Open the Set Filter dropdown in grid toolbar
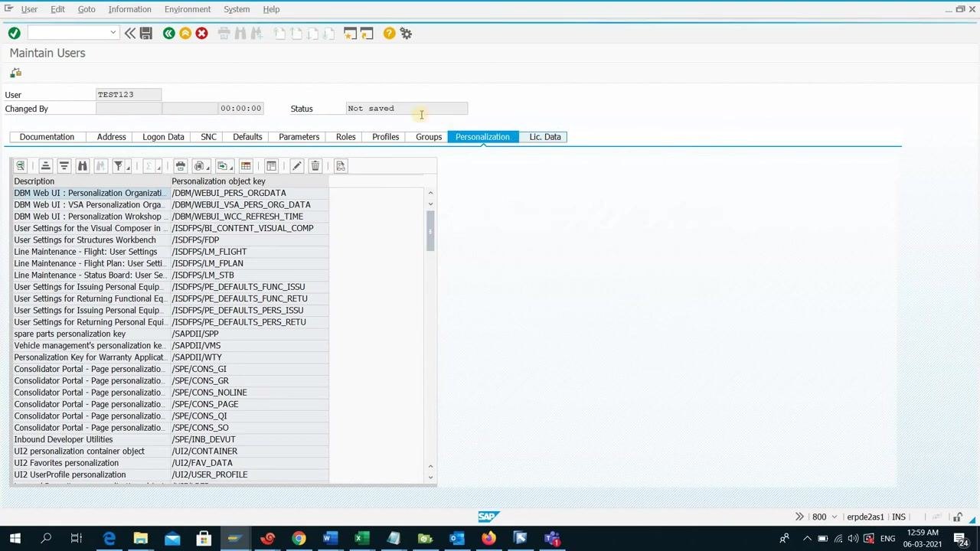Image resolution: width=980 pixels, height=551 pixels. point(121,166)
